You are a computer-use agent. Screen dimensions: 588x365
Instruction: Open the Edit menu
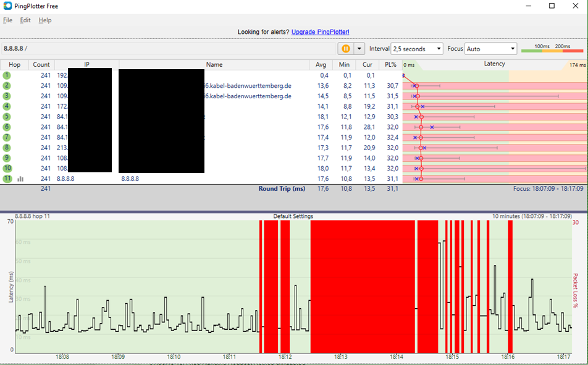25,20
